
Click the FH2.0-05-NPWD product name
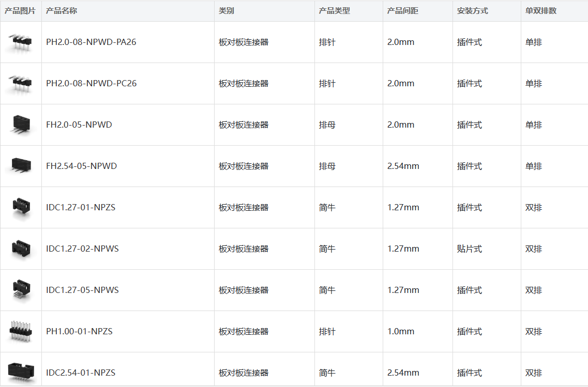[x=79, y=125]
